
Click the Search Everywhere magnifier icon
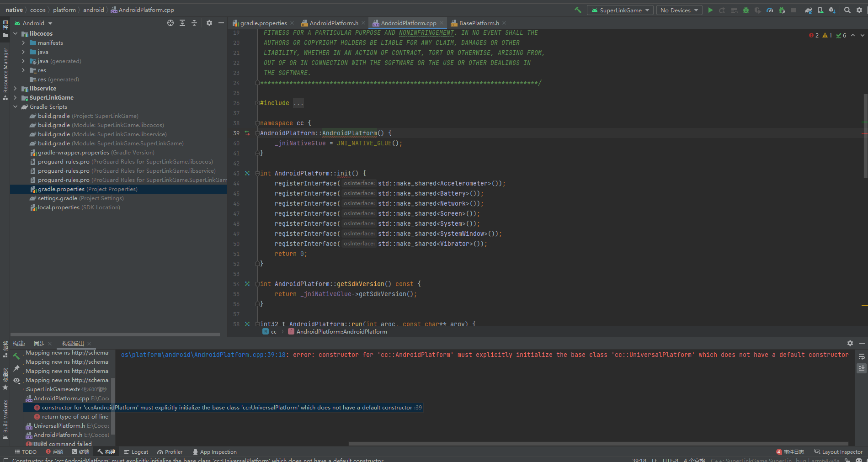pyautogui.click(x=847, y=10)
